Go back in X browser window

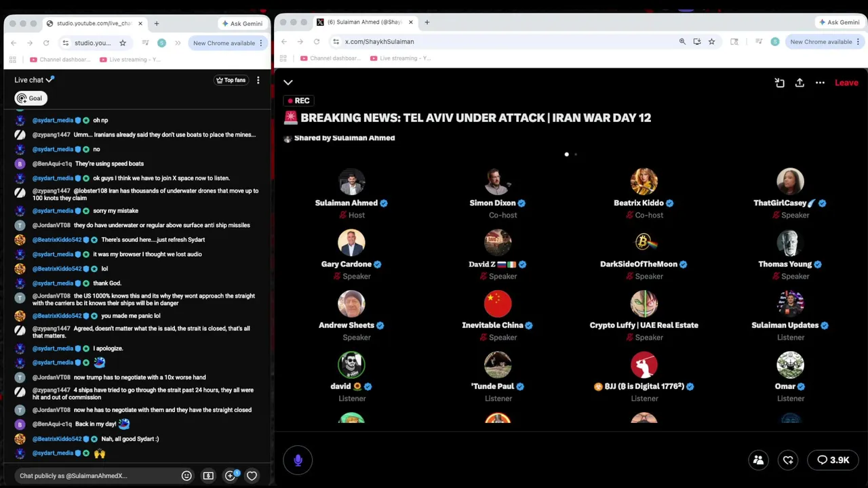[x=284, y=41]
